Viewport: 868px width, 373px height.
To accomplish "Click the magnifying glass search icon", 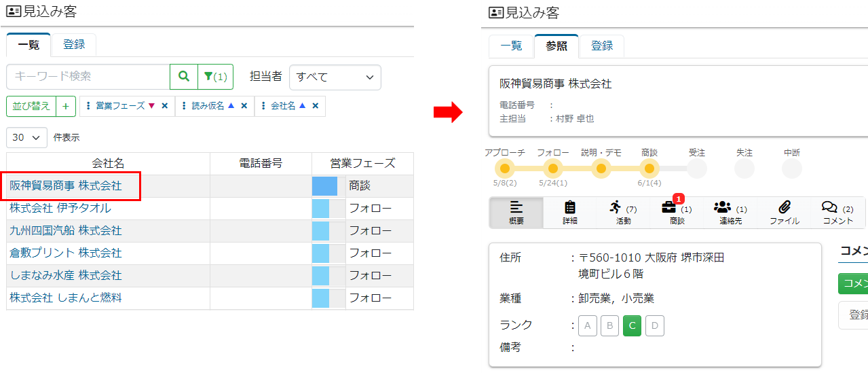I will (183, 77).
